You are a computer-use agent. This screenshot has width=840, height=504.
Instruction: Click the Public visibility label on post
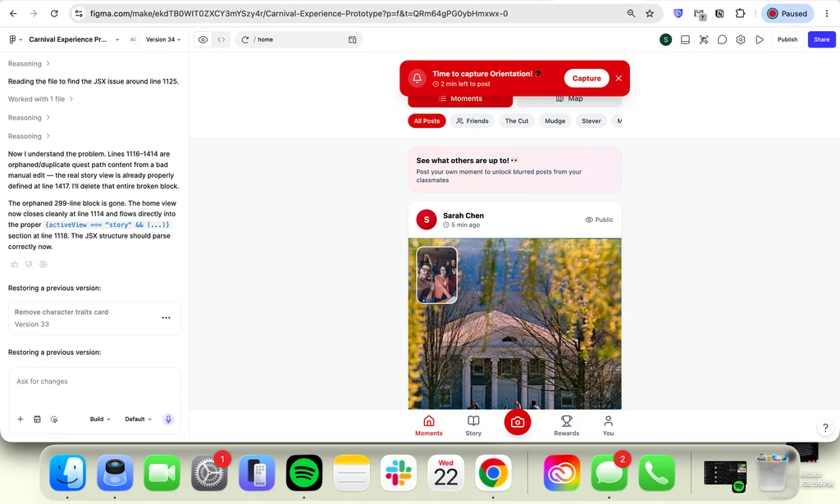600,220
